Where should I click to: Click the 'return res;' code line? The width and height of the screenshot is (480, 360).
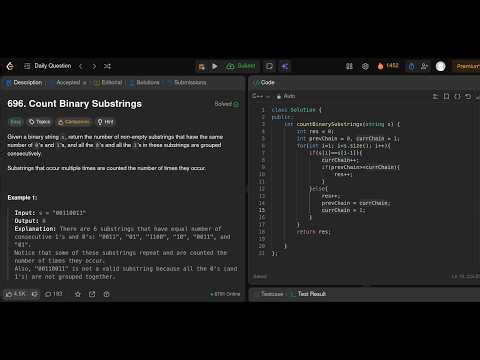pyautogui.click(x=313, y=232)
